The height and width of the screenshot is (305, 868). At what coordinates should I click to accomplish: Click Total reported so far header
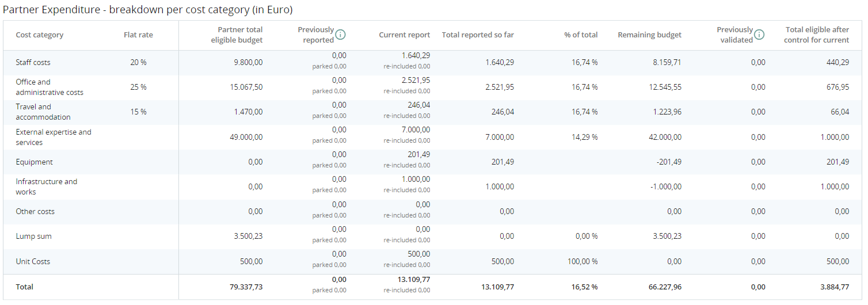(478, 35)
